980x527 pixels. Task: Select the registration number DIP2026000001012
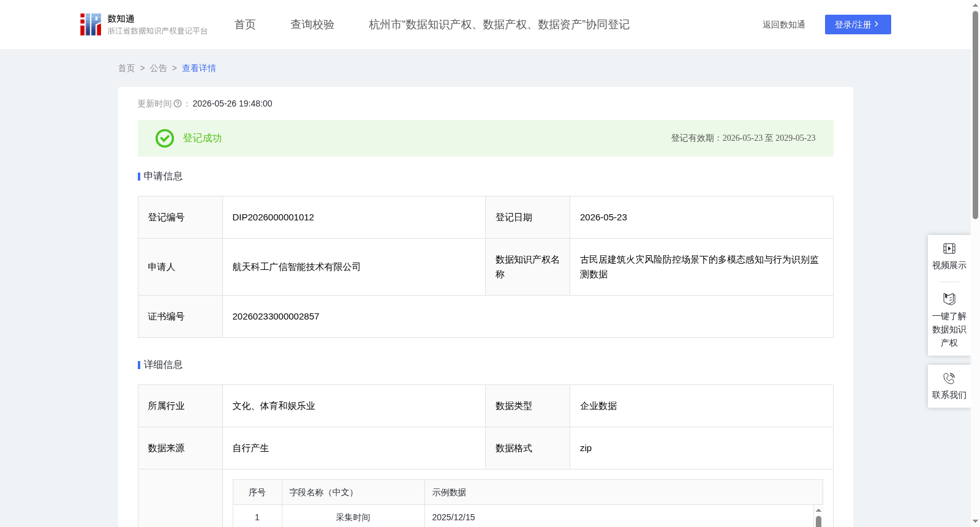pos(273,217)
